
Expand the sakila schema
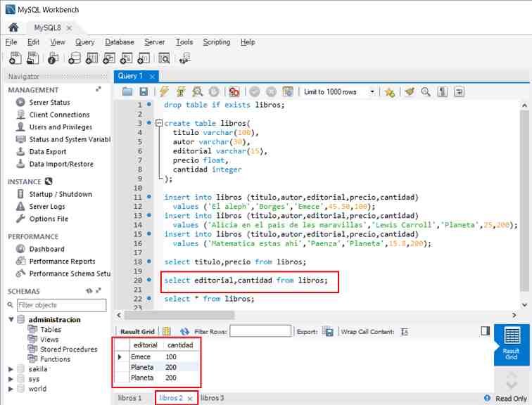click(11, 369)
